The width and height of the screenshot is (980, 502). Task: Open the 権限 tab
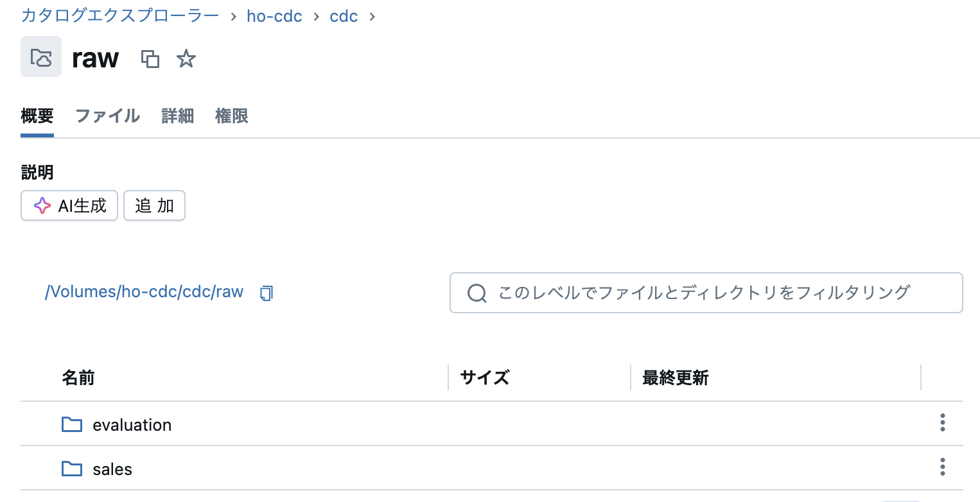[231, 116]
